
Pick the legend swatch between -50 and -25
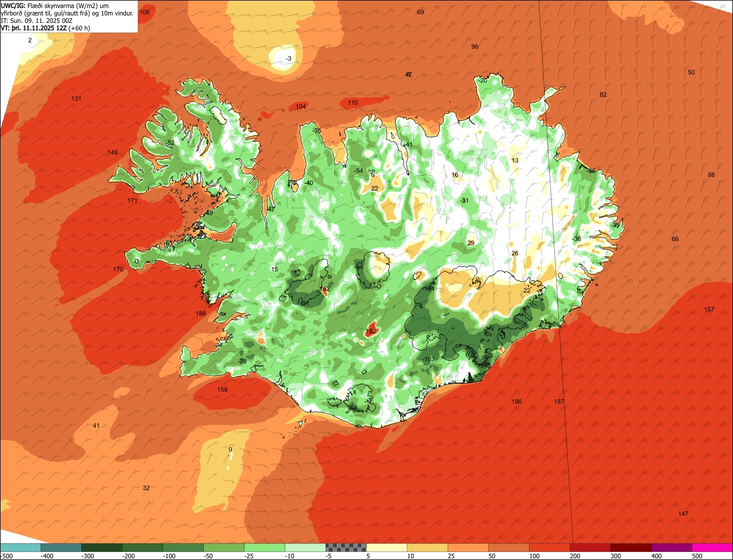pyautogui.click(x=224, y=547)
